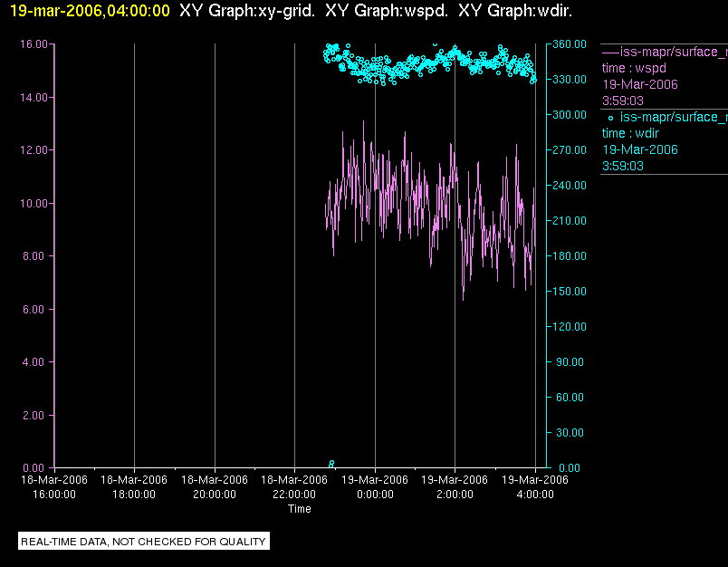The width and height of the screenshot is (728, 567).
Task: Click the yellow timestamp 19-mar-2006,04:00:00
Action: click(90, 11)
